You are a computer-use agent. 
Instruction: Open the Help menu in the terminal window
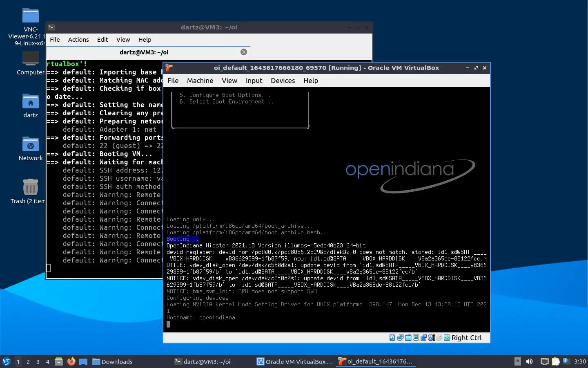(145, 40)
